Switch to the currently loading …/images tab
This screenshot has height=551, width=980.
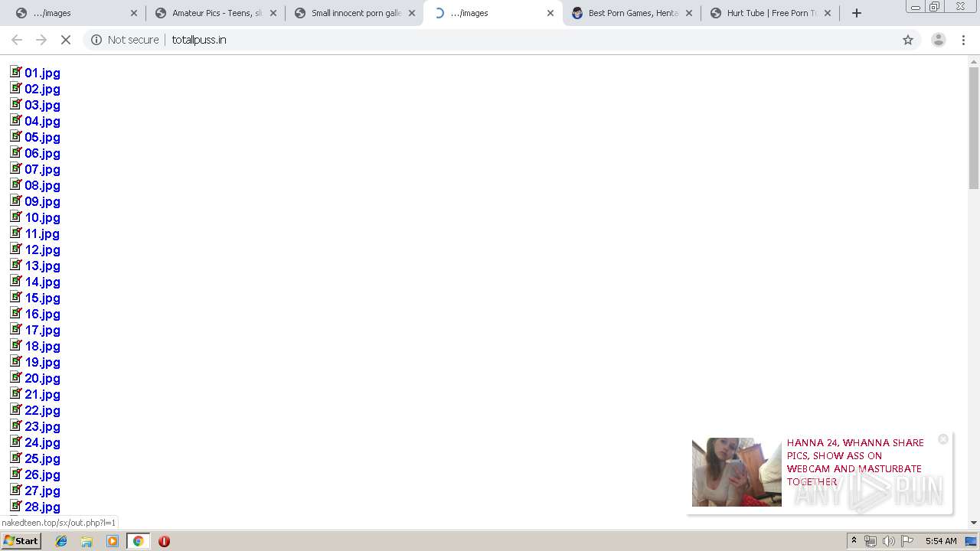[493, 13]
